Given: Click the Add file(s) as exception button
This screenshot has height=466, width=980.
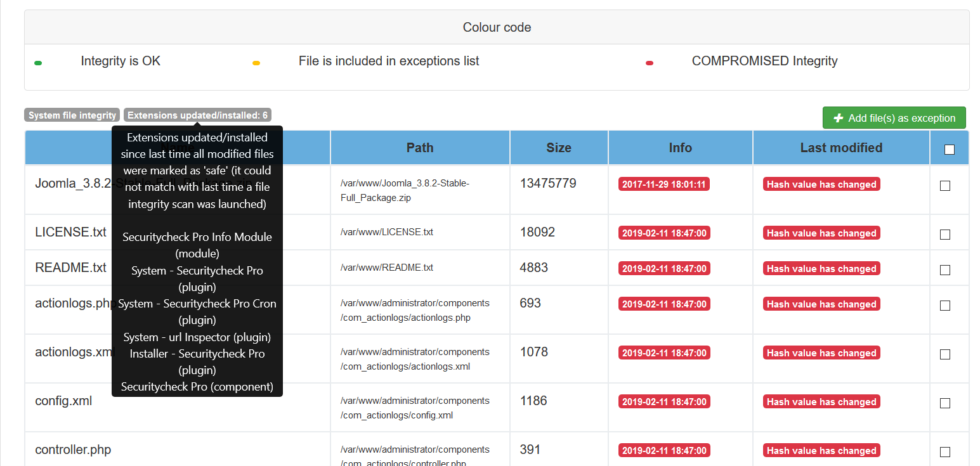Looking at the screenshot, I should tap(894, 118).
